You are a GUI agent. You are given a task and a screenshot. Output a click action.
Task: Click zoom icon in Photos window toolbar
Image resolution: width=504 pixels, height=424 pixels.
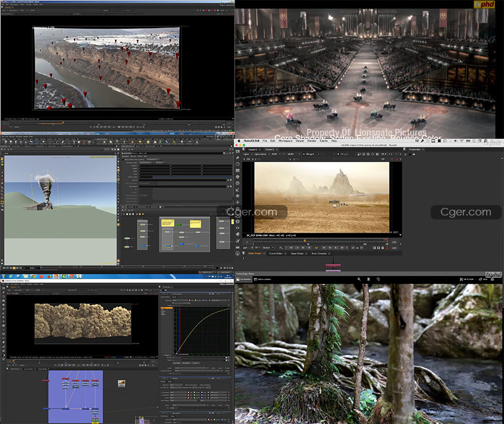coord(359,279)
